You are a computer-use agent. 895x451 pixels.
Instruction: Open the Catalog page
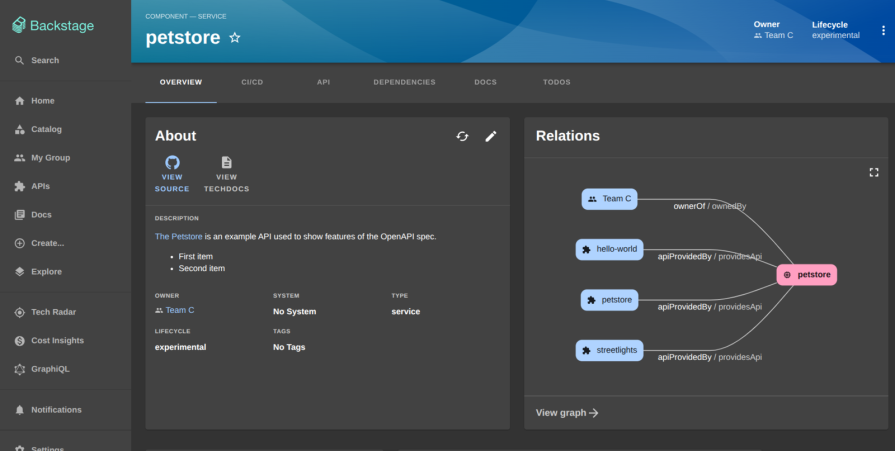(x=65, y=129)
